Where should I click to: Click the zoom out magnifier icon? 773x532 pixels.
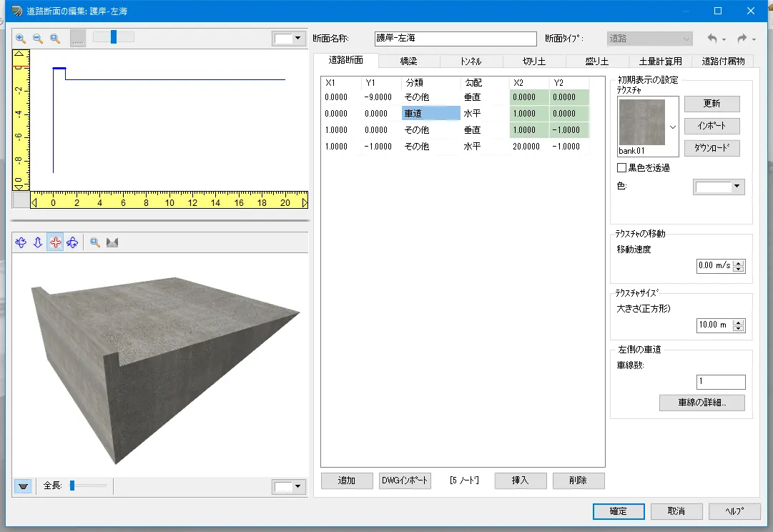(37, 39)
